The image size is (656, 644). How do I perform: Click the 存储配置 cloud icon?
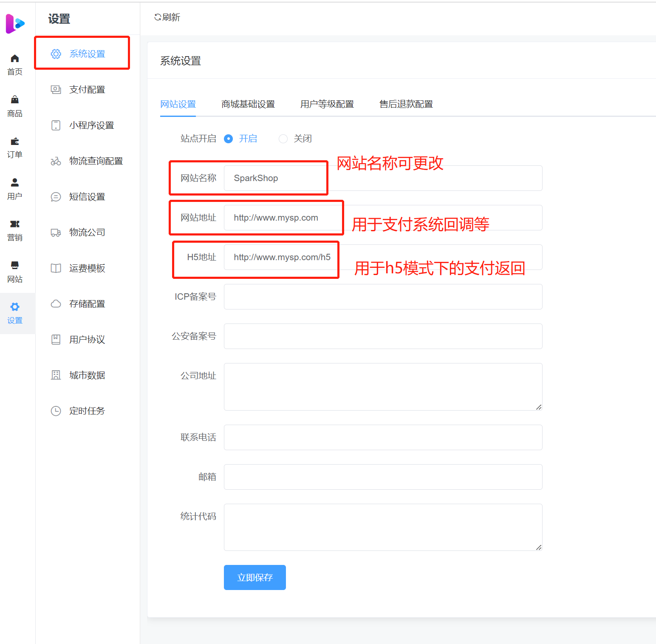(x=56, y=304)
